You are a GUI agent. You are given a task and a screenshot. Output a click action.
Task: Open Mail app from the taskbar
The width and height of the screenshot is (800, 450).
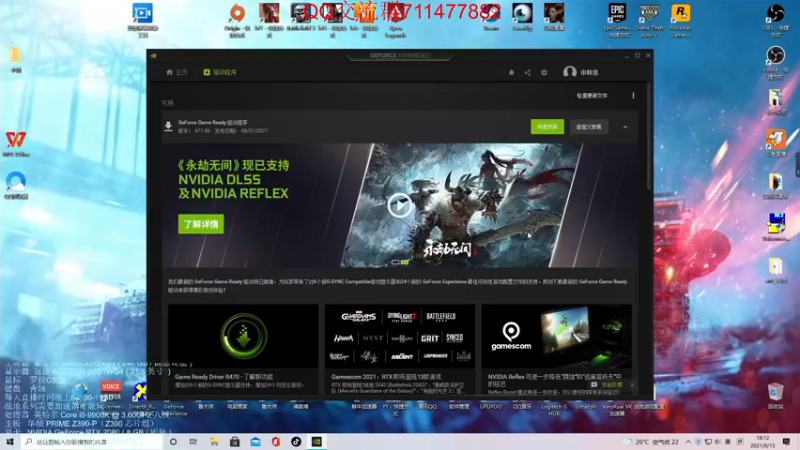click(x=255, y=441)
